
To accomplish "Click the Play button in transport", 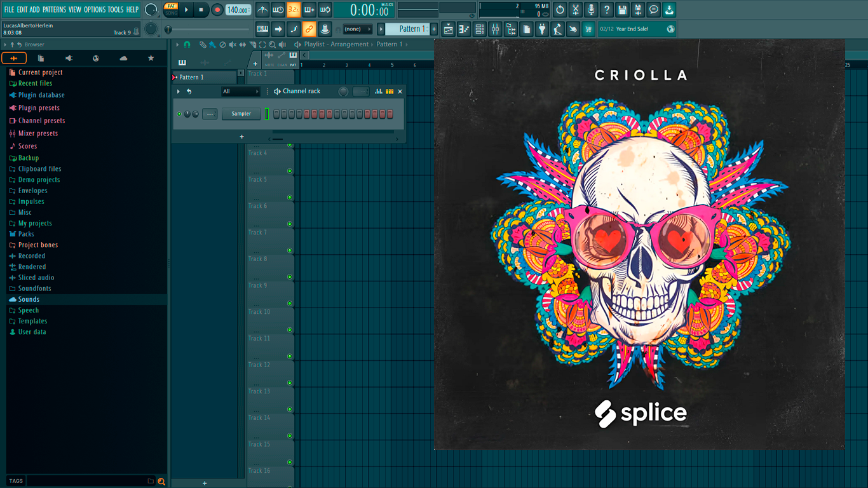I will (x=186, y=10).
